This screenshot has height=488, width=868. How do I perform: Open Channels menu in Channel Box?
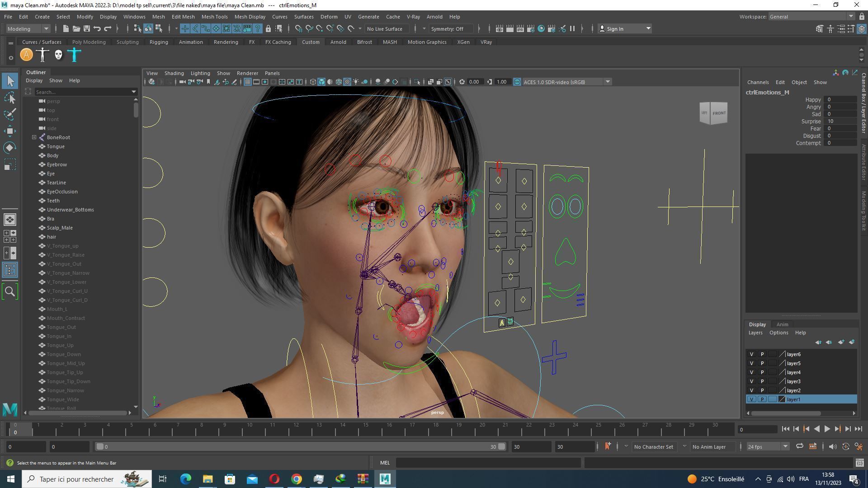[758, 82]
